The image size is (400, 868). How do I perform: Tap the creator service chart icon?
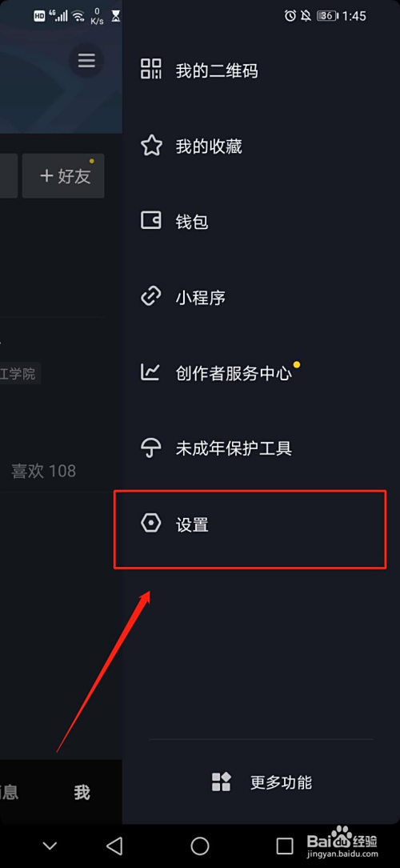pos(150,372)
